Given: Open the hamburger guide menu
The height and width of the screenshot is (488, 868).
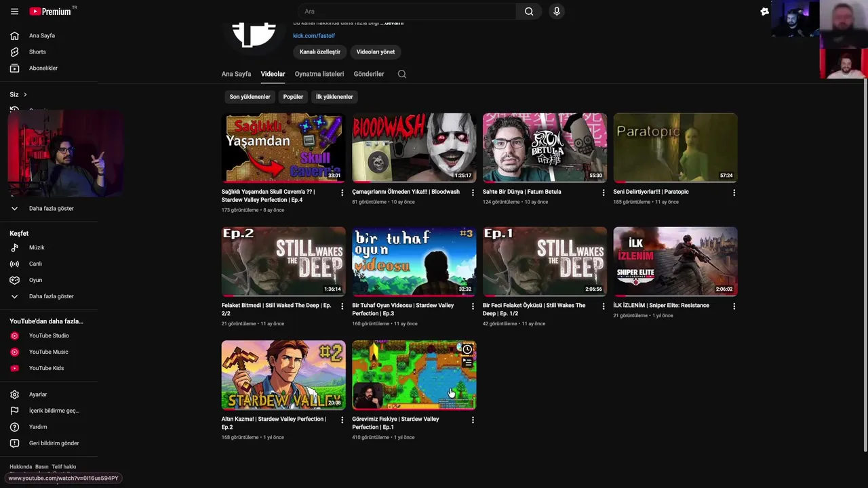Looking at the screenshot, I should [14, 12].
